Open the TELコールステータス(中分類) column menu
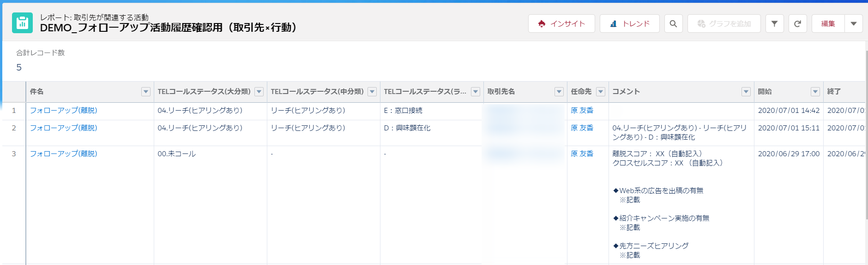 (x=372, y=92)
